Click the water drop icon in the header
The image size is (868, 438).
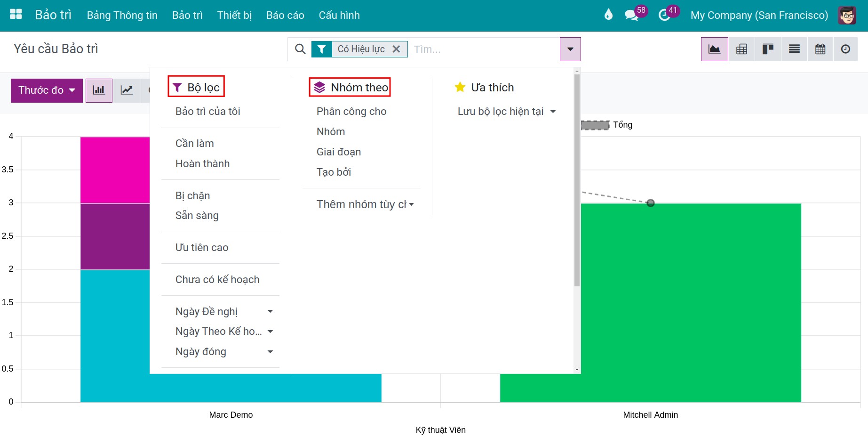608,15
